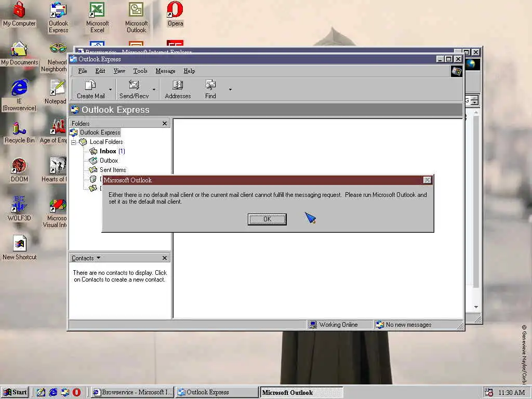Image resolution: width=532 pixels, height=399 pixels.
Task: Switch to Outlook Express taskbar button
Action: (217, 392)
